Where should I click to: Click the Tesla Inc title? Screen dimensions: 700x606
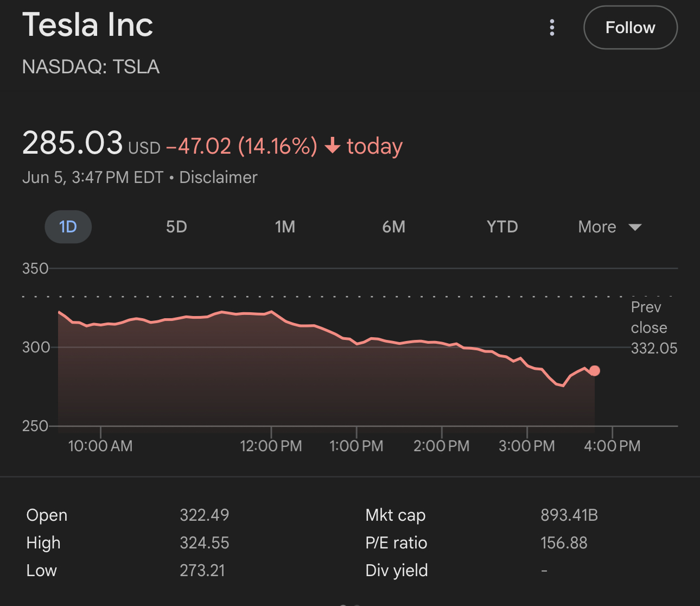[88, 26]
